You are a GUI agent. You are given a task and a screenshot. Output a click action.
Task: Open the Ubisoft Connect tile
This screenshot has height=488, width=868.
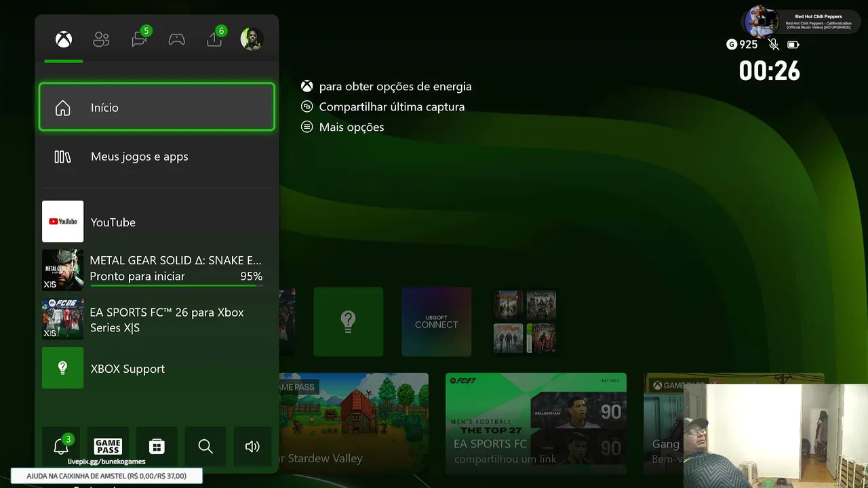click(x=437, y=321)
